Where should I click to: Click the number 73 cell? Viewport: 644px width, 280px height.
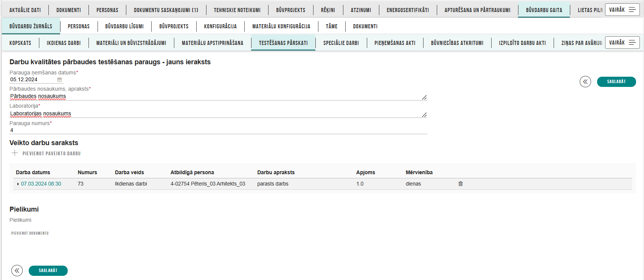[81, 184]
